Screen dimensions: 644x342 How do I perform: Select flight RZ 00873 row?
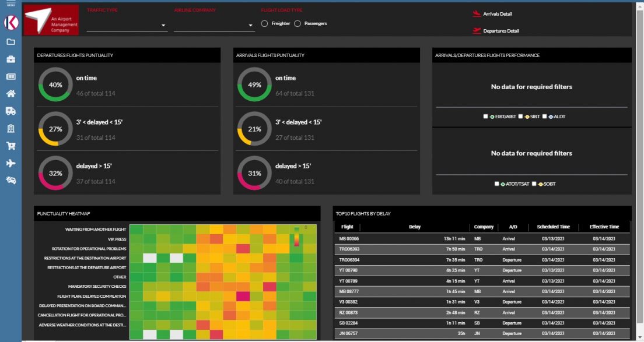482,312
